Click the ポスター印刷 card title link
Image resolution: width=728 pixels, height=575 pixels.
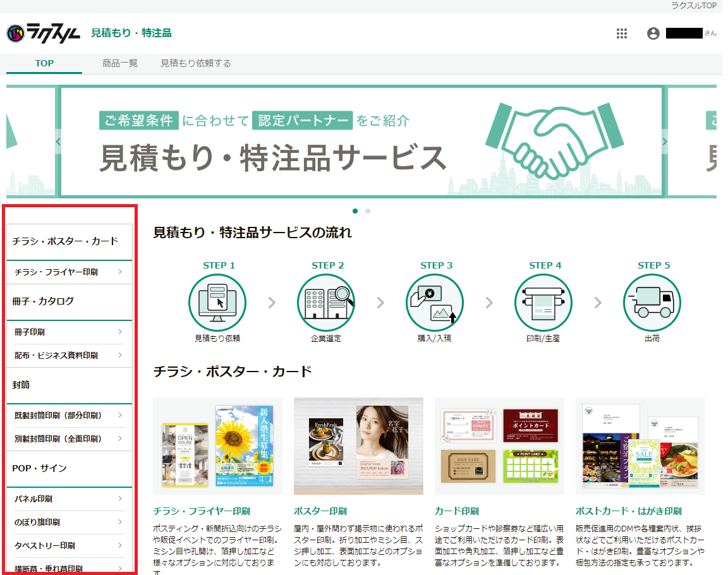(x=320, y=511)
